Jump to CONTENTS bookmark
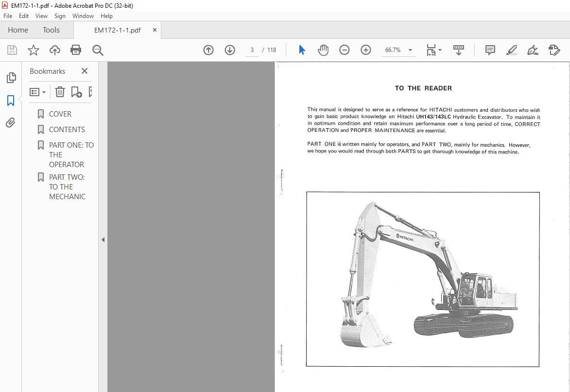Image resolution: width=570 pixels, height=392 pixels. coord(67,130)
